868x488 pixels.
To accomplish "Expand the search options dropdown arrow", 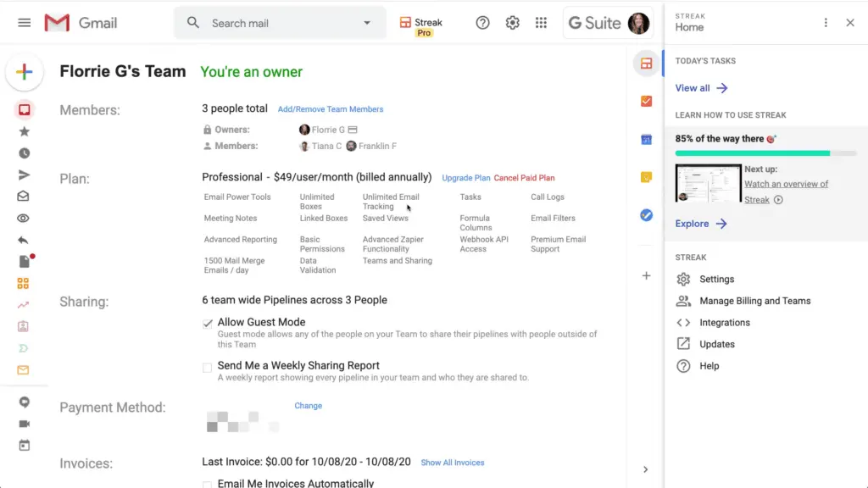I will pos(367,23).
